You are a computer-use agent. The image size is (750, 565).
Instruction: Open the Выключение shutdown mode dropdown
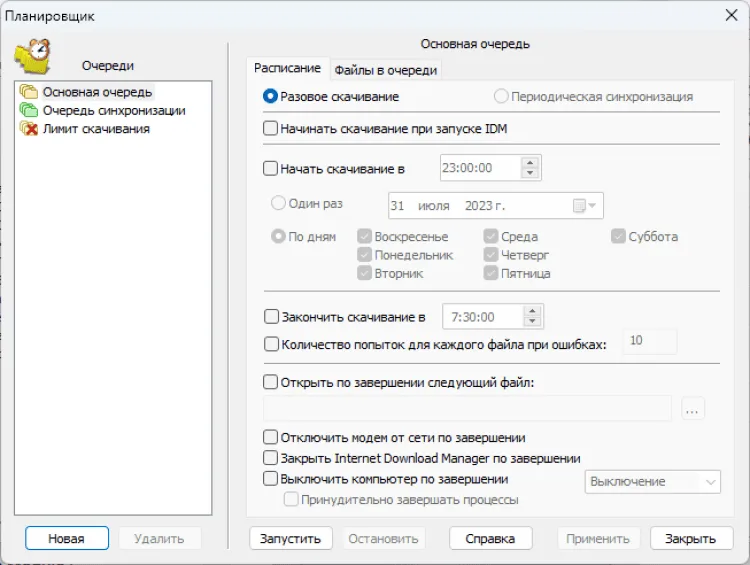(652, 482)
